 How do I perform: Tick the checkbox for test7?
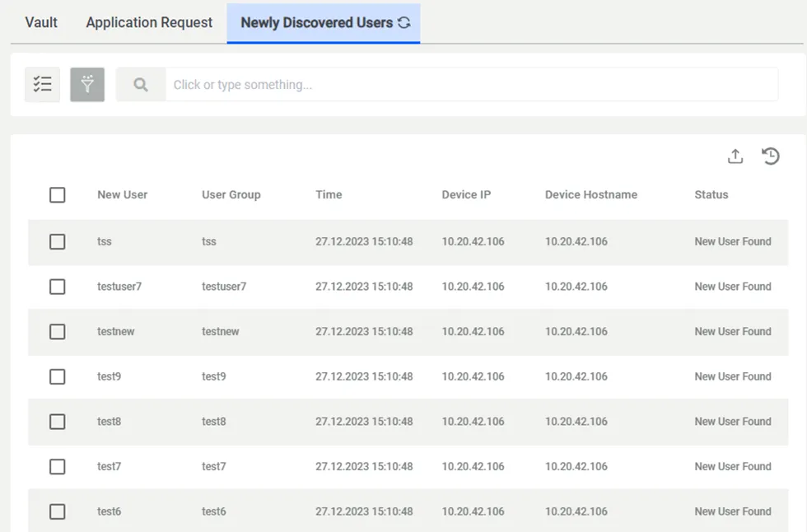tap(57, 467)
